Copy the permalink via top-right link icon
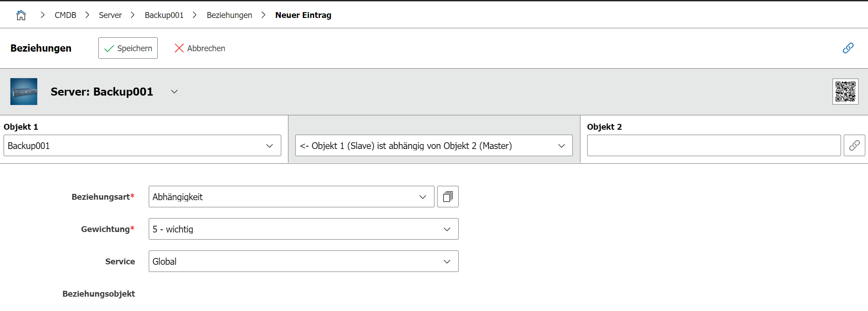868x311 pixels. tap(848, 48)
